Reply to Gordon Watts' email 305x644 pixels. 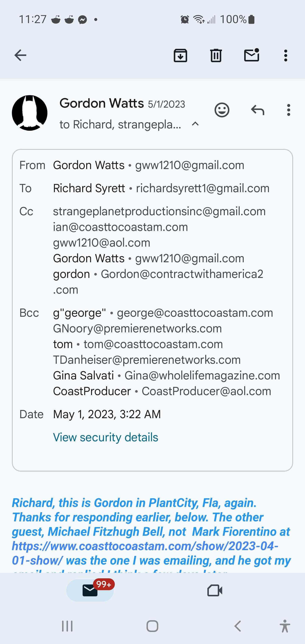click(x=258, y=110)
